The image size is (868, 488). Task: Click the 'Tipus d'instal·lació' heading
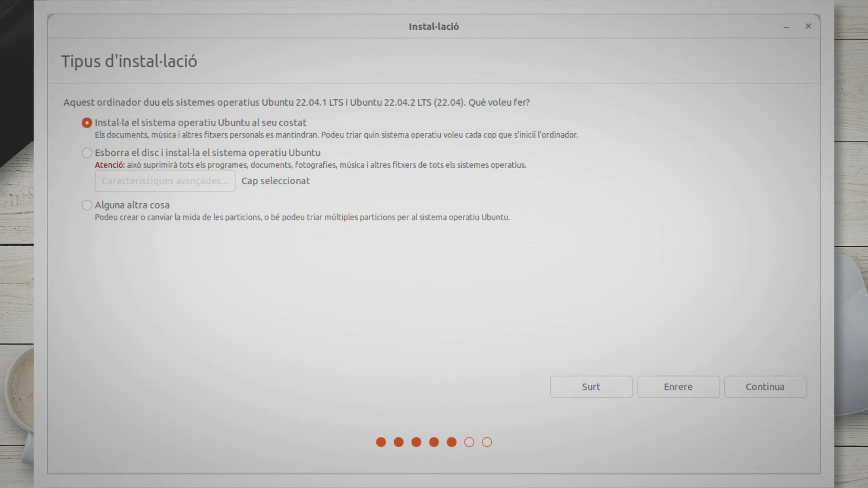pyautogui.click(x=129, y=61)
